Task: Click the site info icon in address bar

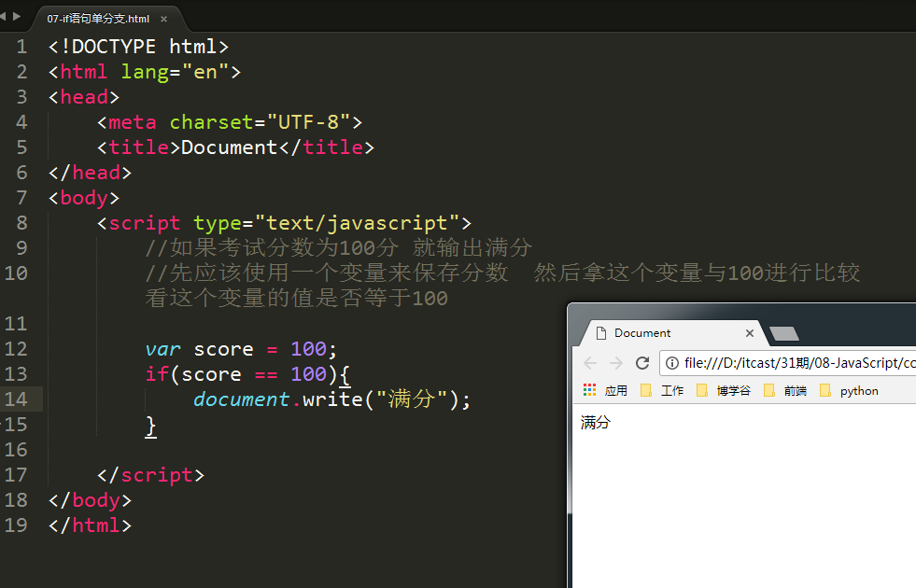Action: pos(672,363)
